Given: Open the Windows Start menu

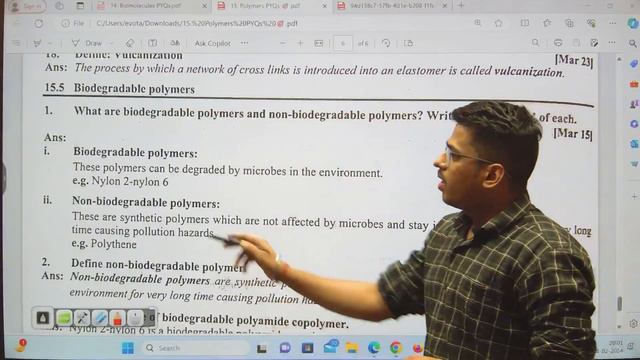Looking at the screenshot, I should coord(127,348).
